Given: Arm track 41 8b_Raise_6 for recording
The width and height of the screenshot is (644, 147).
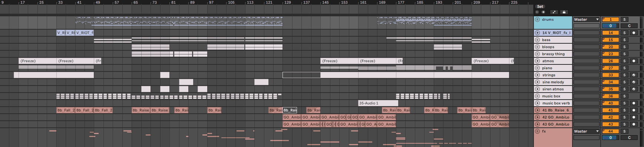Looking at the screenshot, I should click(634, 110).
